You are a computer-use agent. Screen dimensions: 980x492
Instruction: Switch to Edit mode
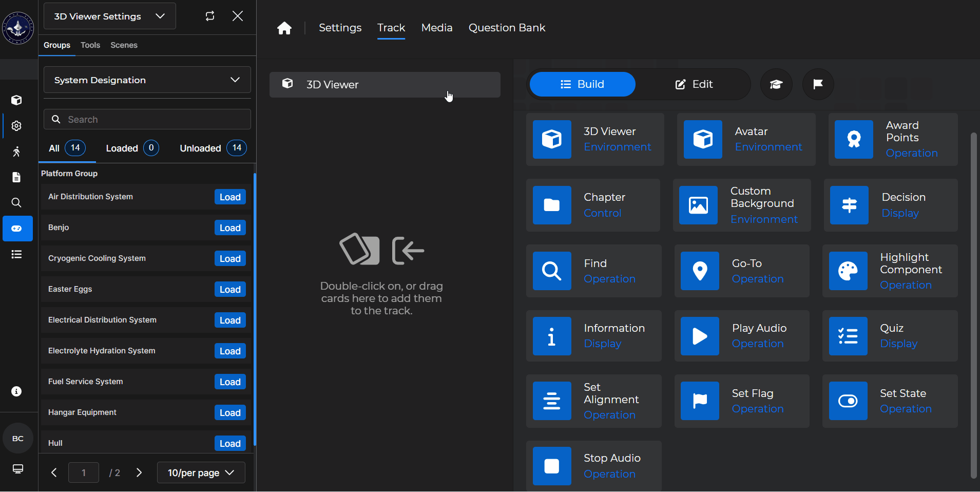pyautogui.click(x=694, y=84)
